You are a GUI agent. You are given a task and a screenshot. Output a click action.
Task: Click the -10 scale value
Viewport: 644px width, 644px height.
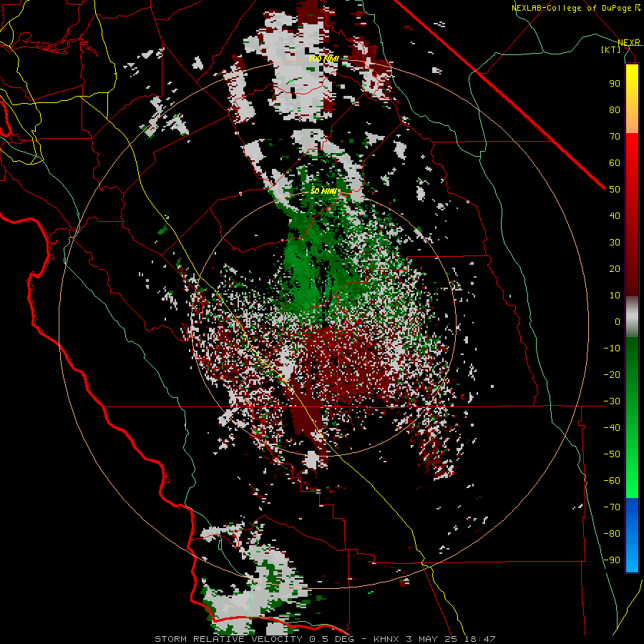[612, 348]
